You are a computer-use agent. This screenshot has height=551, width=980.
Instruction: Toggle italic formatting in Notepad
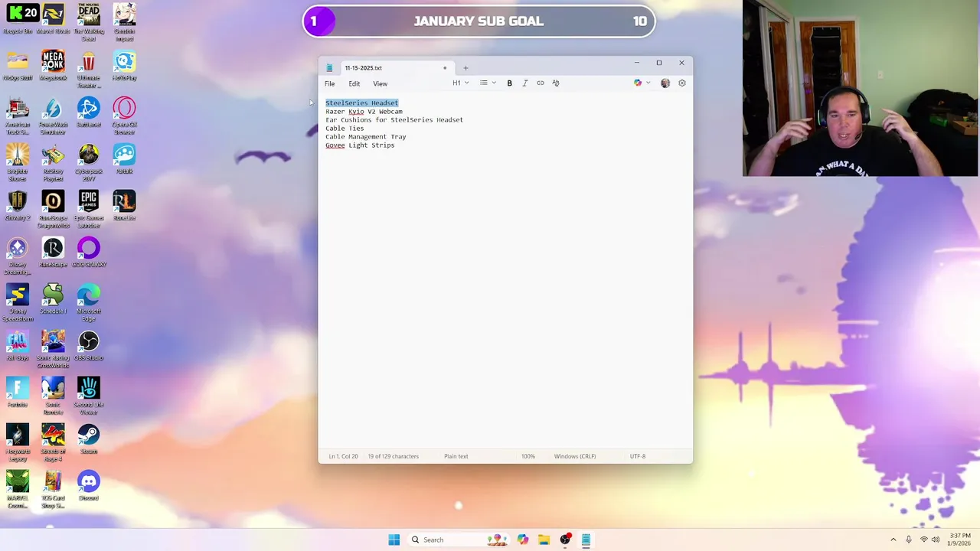525,83
